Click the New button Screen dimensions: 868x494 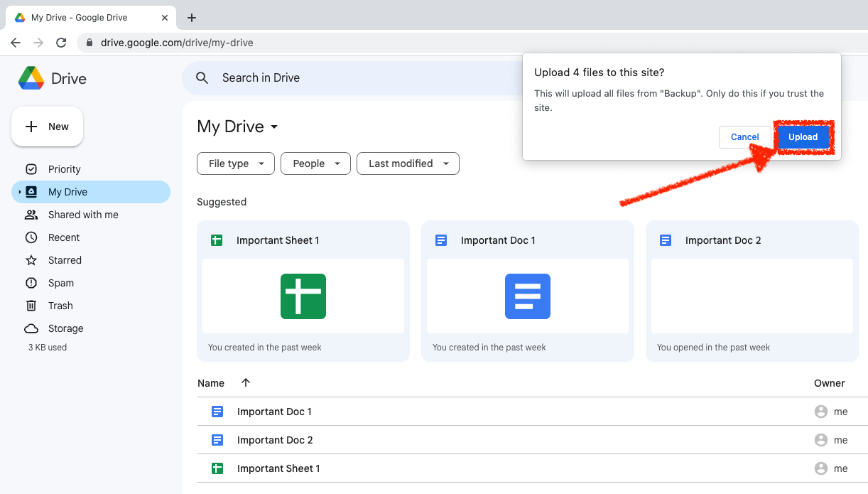pos(48,127)
